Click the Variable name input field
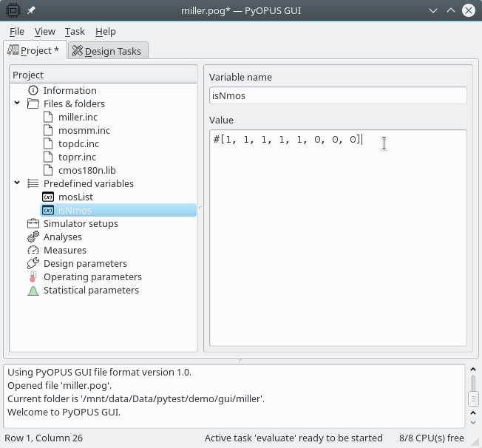 [337, 95]
